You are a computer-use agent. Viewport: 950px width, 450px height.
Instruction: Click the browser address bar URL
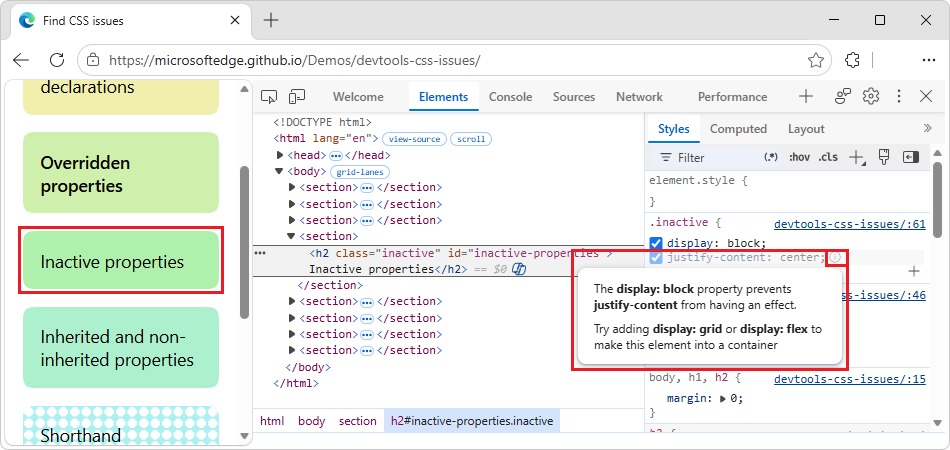(294, 60)
